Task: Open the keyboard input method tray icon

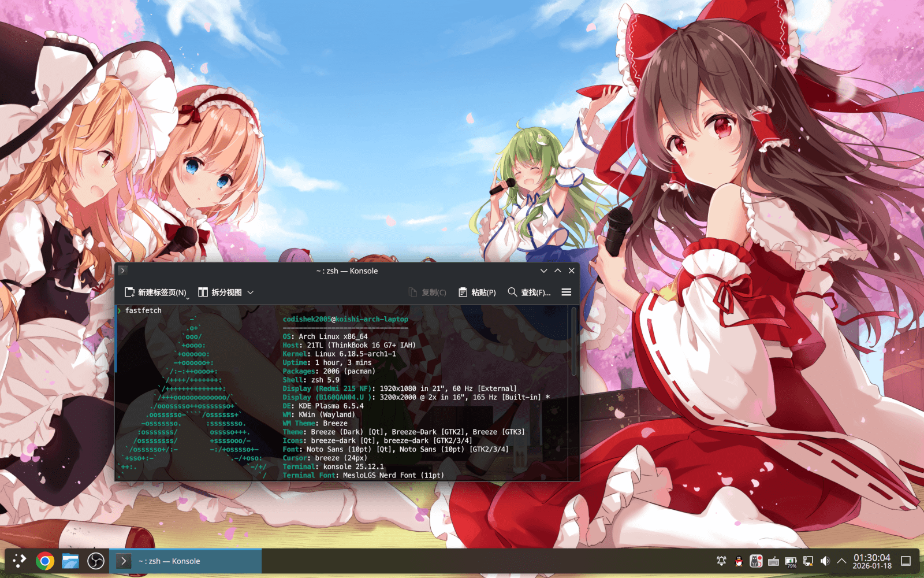Action: [773, 561]
